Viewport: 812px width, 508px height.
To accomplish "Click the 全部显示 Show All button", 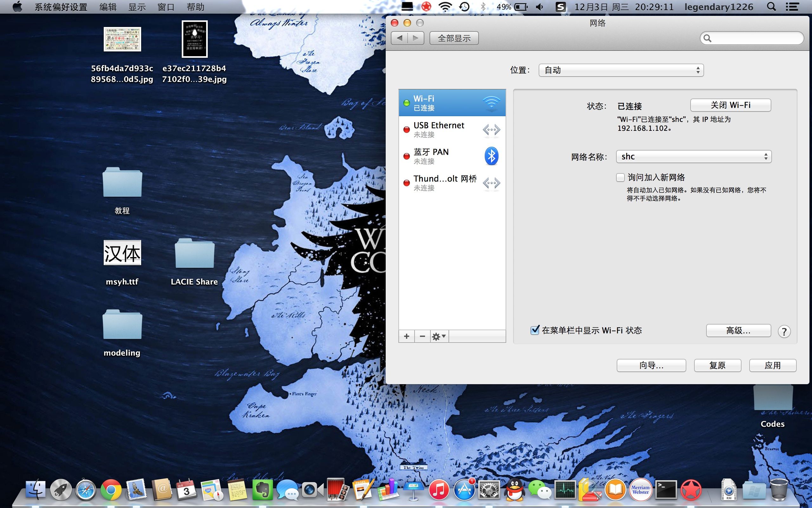I will click(454, 38).
